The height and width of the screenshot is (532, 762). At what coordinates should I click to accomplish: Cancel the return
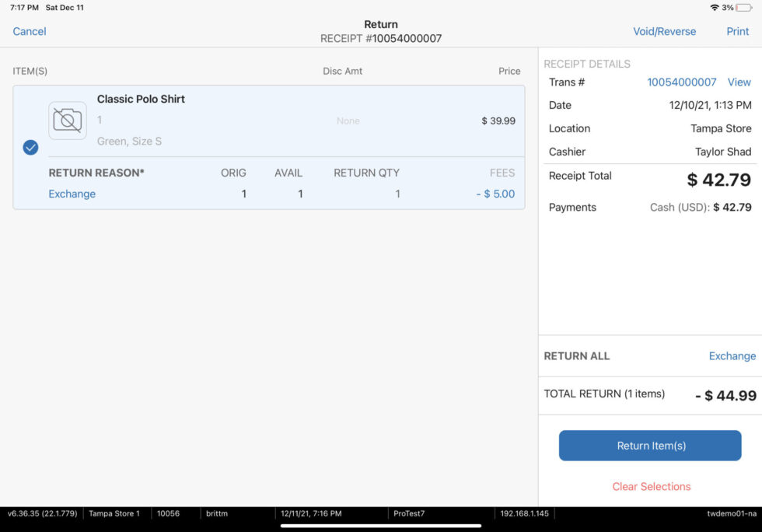point(29,31)
